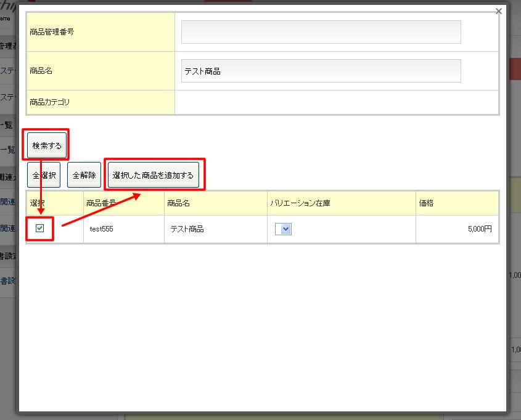Screen dimensions: 521x420
Task: Click the 選択 column header
Action: pyautogui.click(x=38, y=203)
